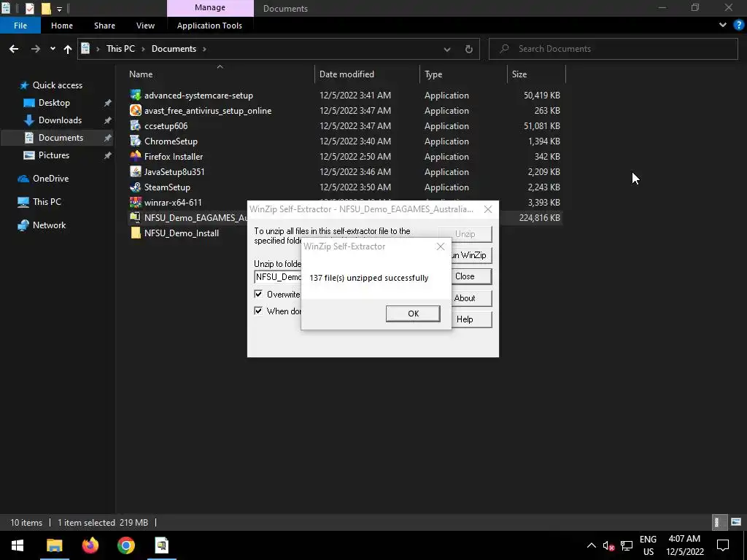Open the Home ribbon tab
Screen dimensions: 747x560
62,26
